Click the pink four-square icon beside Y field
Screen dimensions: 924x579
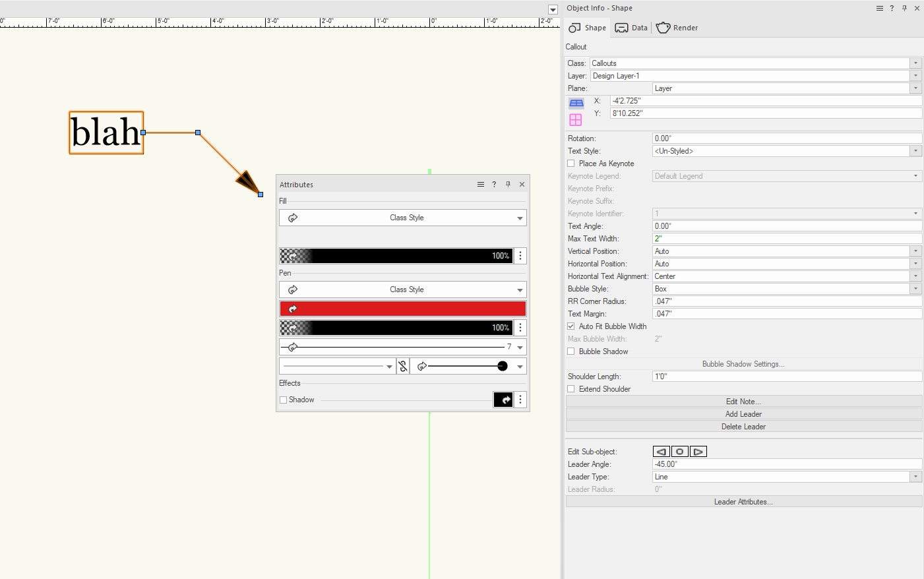[576, 119]
